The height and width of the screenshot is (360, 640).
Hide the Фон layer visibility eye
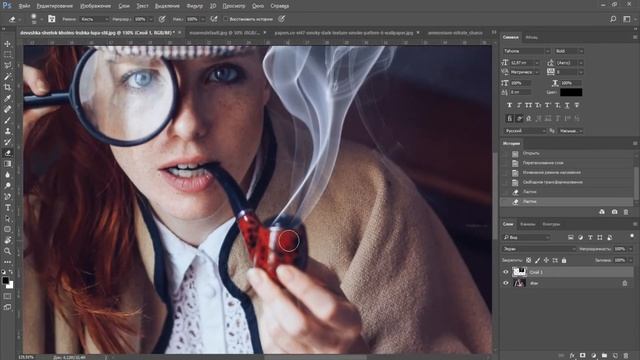point(506,283)
